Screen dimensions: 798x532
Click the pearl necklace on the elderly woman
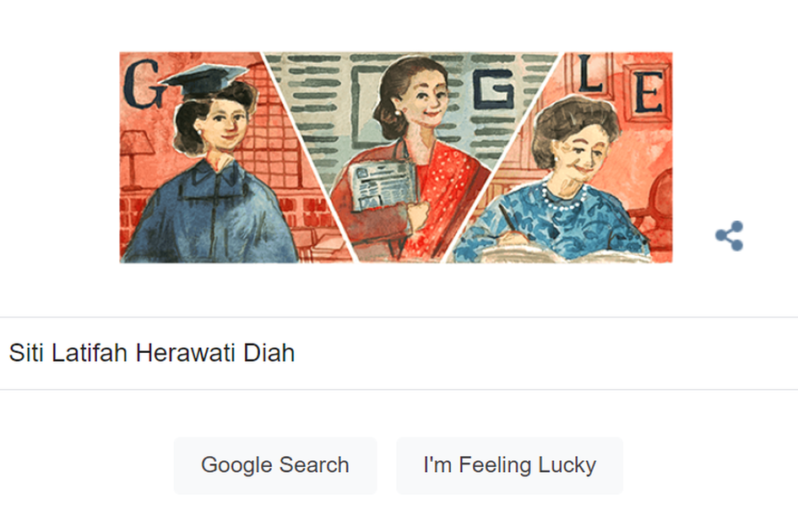click(x=562, y=198)
